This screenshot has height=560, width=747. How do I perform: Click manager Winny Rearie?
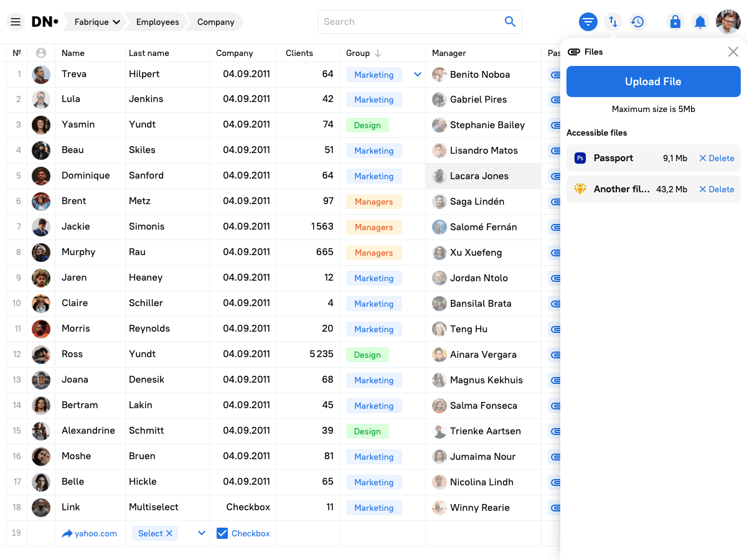pos(480,508)
